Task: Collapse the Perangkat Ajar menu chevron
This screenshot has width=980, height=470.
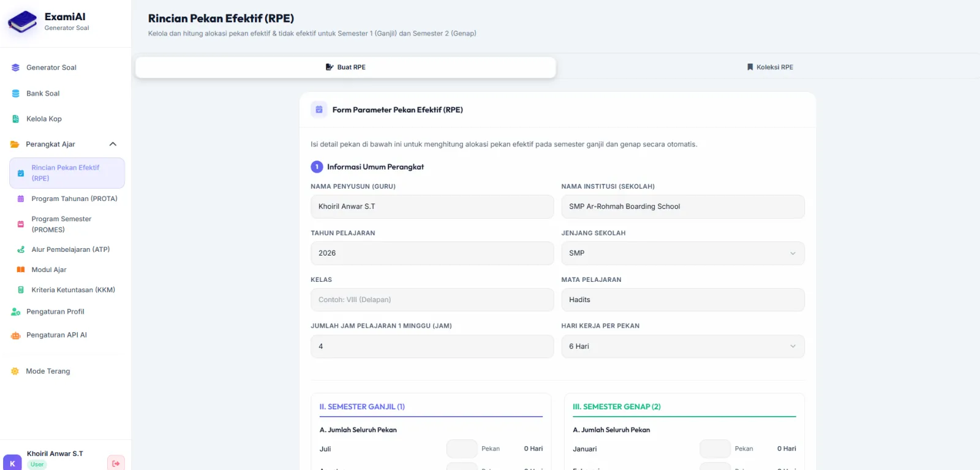Action: [x=113, y=144]
